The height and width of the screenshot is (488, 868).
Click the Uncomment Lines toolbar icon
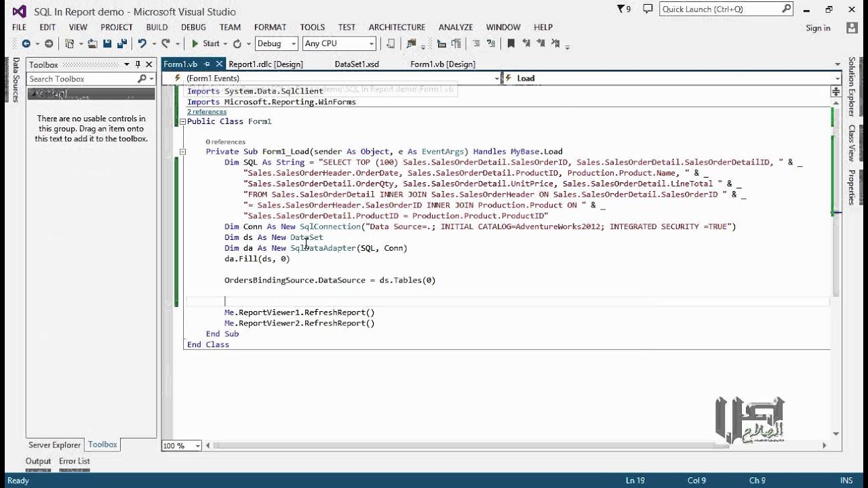[x=491, y=43]
